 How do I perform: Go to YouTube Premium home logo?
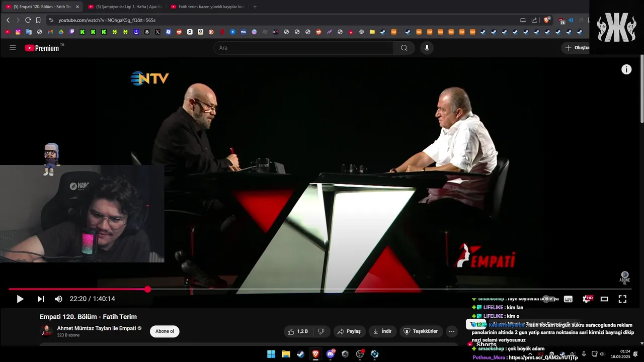pyautogui.click(x=42, y=48)
